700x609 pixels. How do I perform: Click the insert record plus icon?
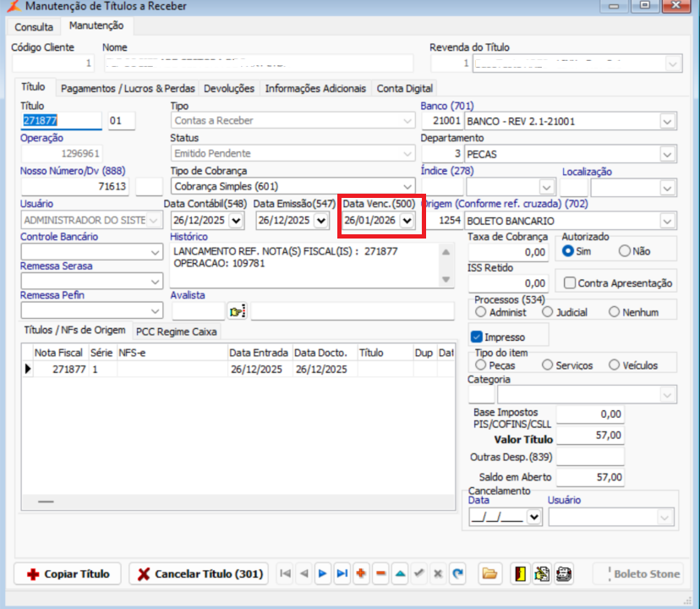pyautogui.click(x=361, y=573)
